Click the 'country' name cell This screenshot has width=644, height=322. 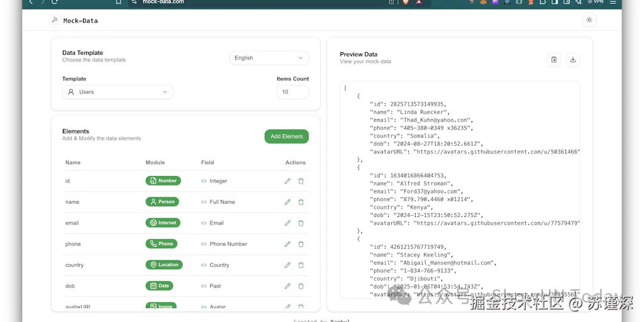[x=74, y=265]
